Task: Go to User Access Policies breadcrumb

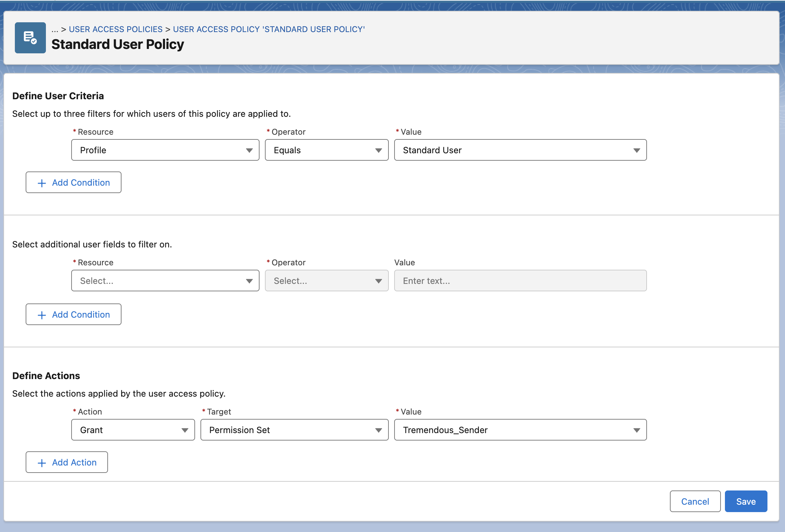Action: tap(115, 29)
